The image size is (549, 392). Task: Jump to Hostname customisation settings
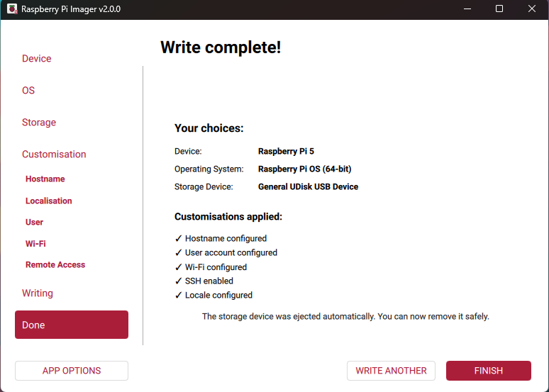tap(45, 179)
